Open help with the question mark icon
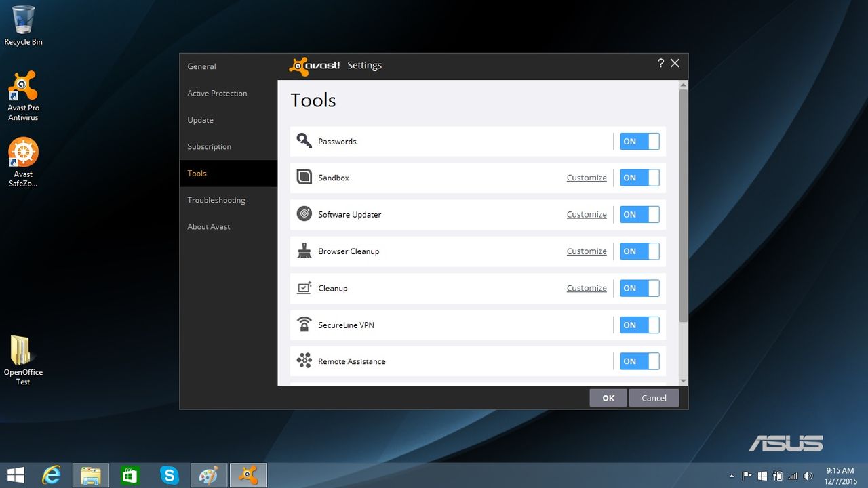The height and width of the screenshot is (488, 868). 660,63
